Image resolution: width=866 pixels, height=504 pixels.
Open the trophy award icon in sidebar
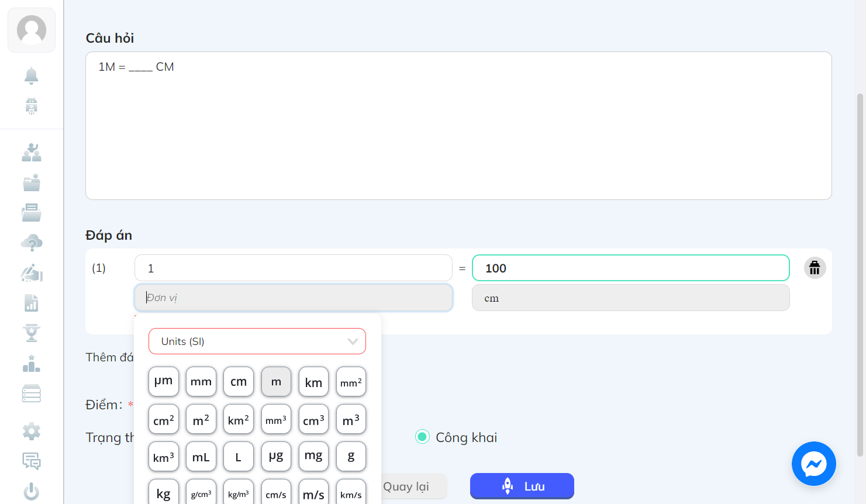coord(32,333)
